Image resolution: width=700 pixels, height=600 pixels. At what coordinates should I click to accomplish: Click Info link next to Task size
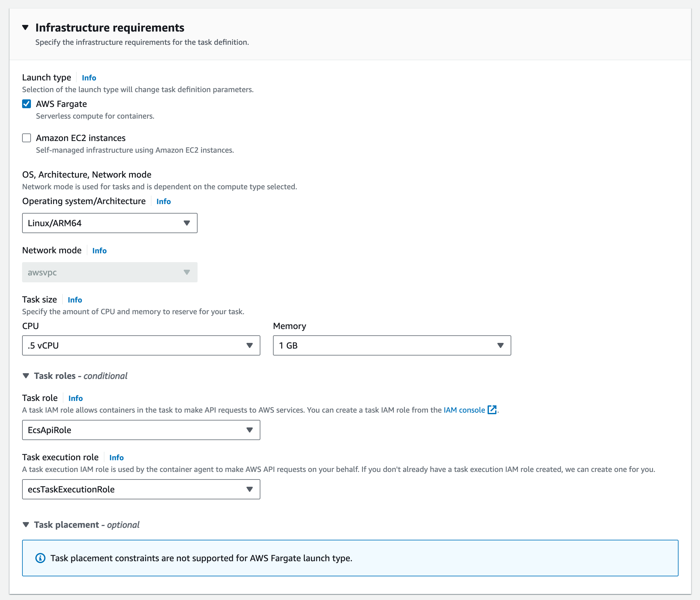(75, 300)
